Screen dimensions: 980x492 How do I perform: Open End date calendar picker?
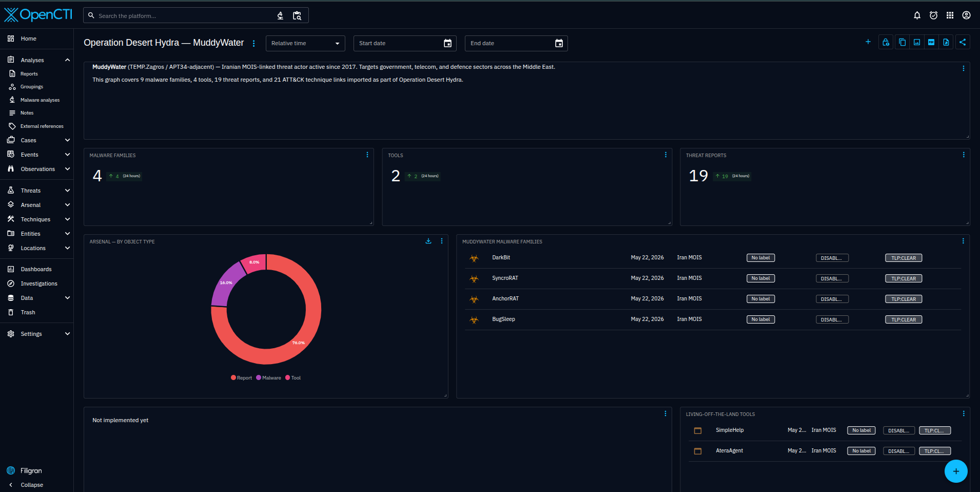coord(559,44)
